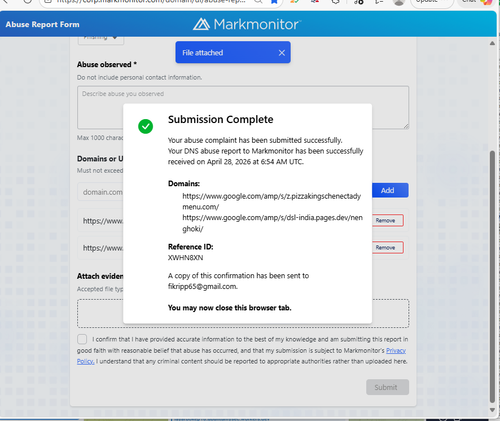The height and width of the screenshot is (421, 500).
Task: Remove the second listed URL entry
Action: click(x=387, y=247)
